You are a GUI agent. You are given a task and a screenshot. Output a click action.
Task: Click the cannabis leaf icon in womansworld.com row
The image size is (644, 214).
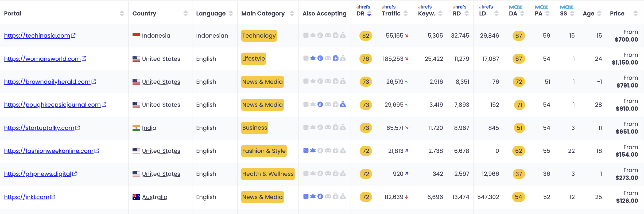coord(313,58)
